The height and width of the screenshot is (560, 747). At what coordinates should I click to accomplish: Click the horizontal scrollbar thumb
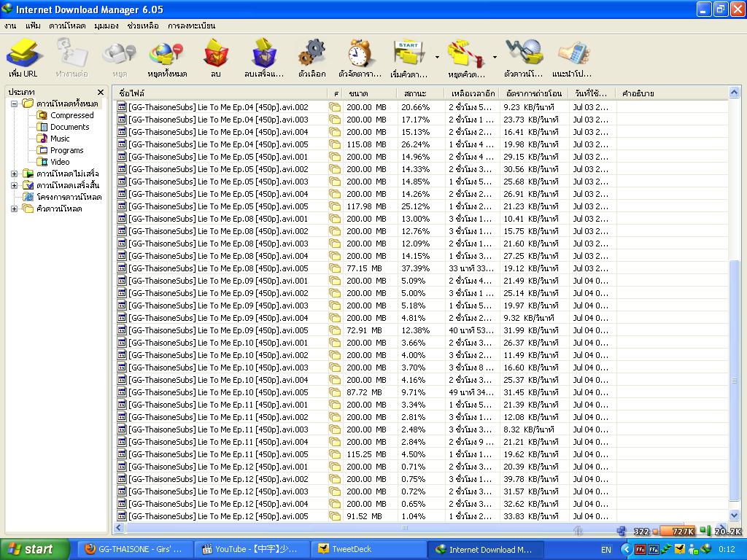point(405,528)
